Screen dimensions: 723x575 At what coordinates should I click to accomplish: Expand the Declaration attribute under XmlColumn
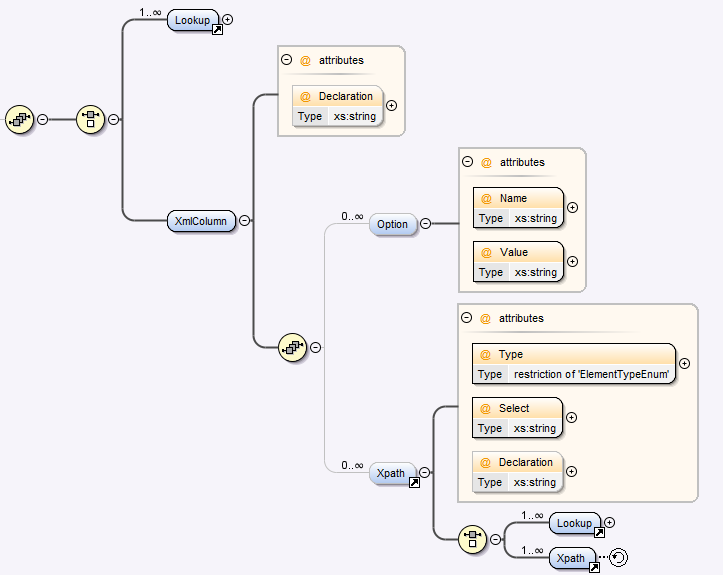coord(391,106)
